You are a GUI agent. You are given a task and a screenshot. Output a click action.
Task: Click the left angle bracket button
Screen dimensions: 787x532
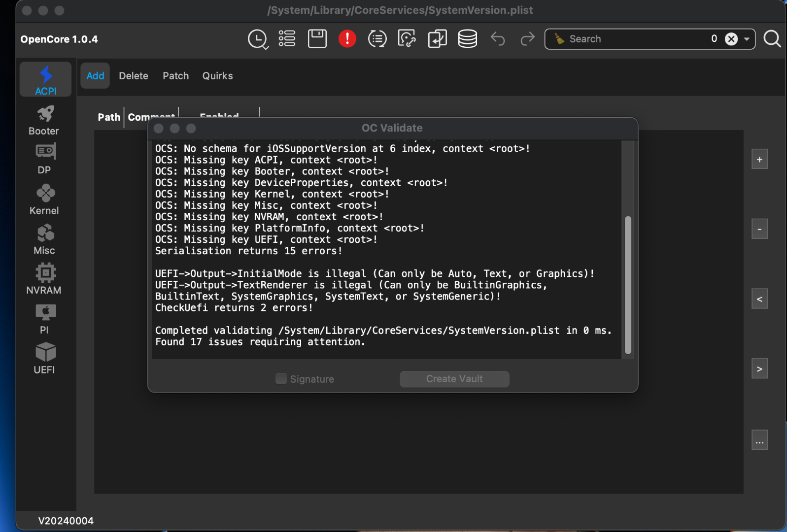pyautogui.click(x=759, y=299)
